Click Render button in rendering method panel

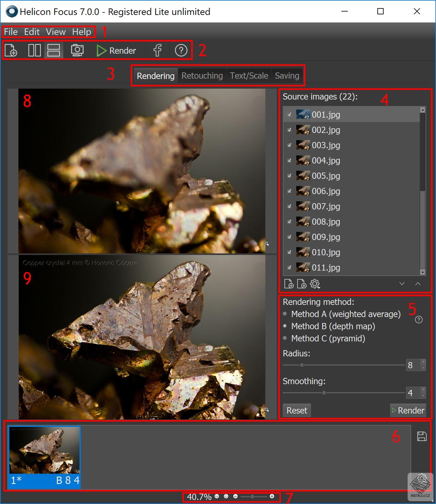click(x=408, y=410)
